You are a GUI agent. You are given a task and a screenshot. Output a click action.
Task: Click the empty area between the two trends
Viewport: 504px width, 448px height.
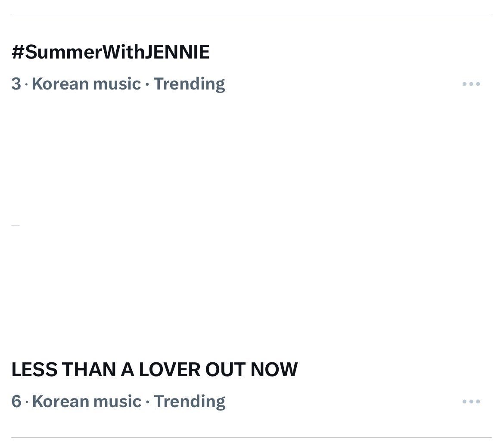click(x=252, y=225)
